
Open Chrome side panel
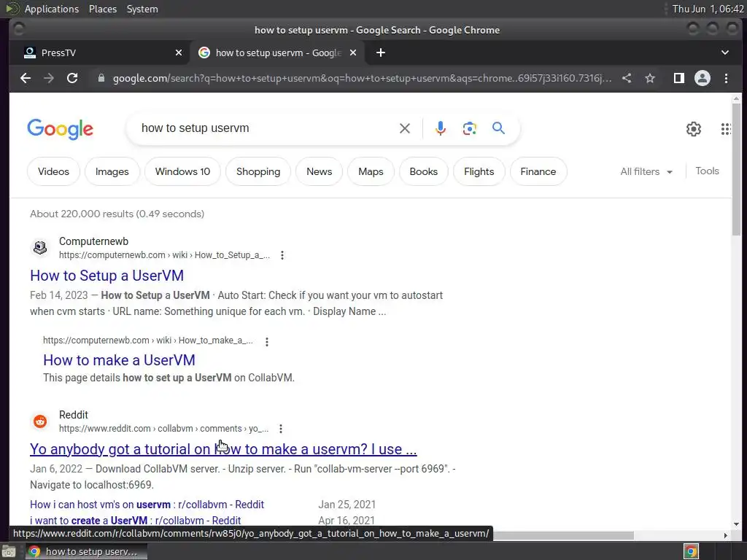tap(679, 78)
